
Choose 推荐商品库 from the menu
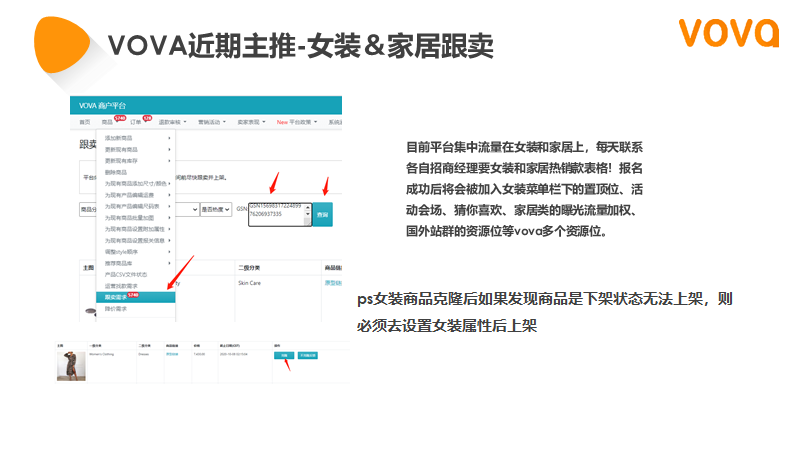[136, 263]
